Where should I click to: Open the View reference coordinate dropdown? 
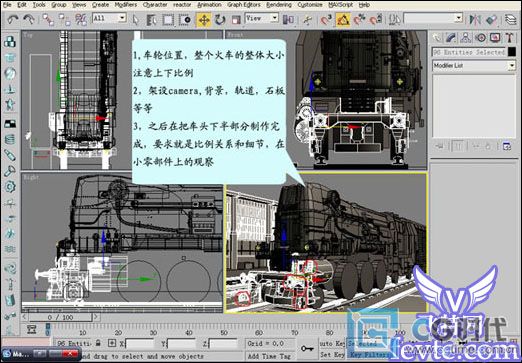tap(261, 18)
